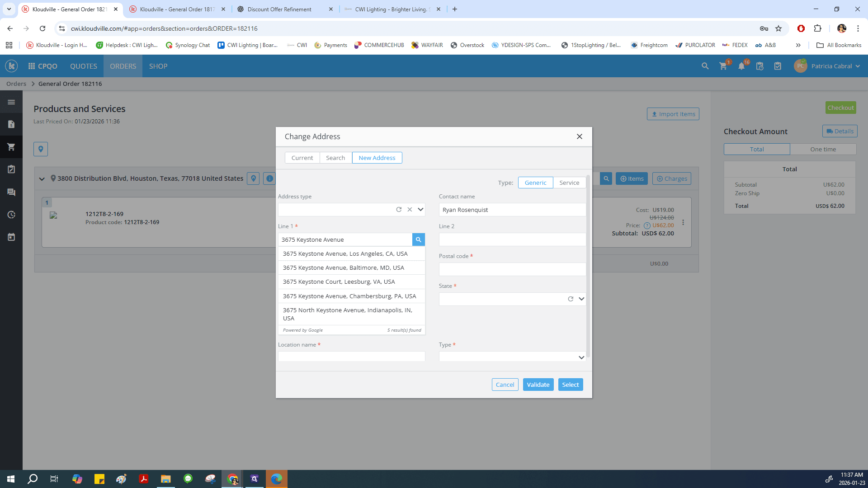This screenshot has width=868, height=488.
Task: Click the Items button
Action: point(632,178)
